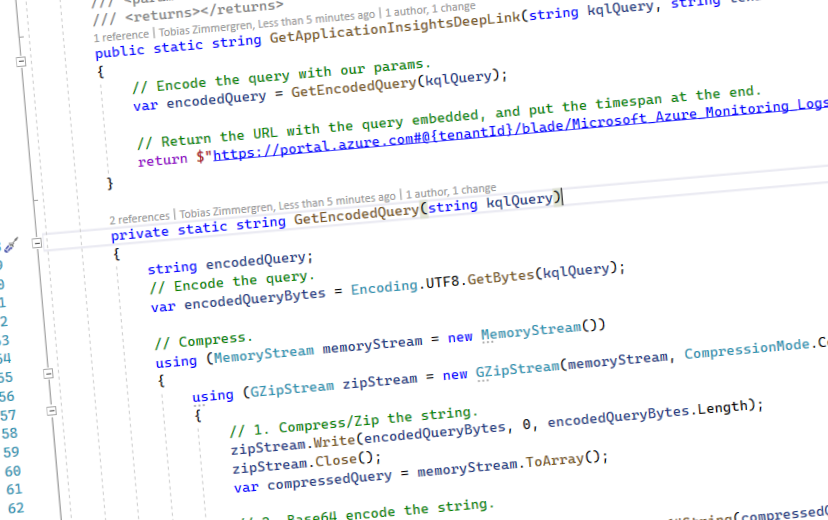Click line number 62 in the margin
Image resolution: width=828 pixels, height=520 pixels.
pos(14,508)
